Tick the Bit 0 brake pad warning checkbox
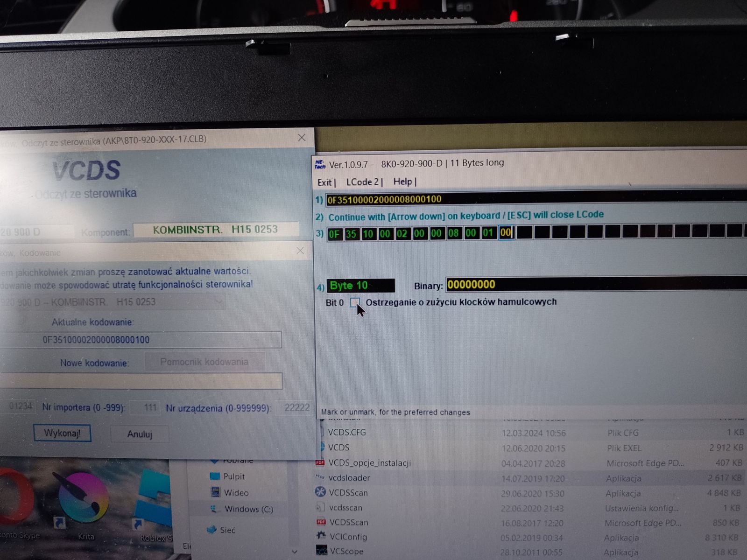 point(355,302)
